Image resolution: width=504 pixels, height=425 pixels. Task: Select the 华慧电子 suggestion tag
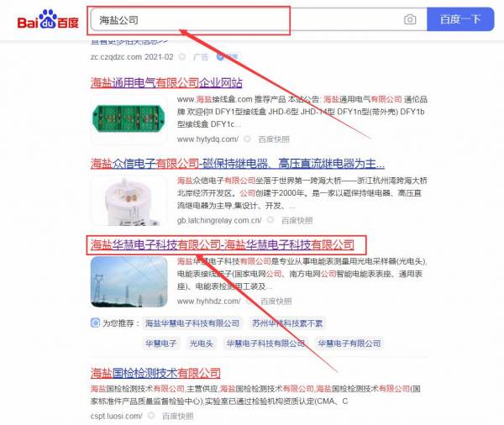(160, 344)
